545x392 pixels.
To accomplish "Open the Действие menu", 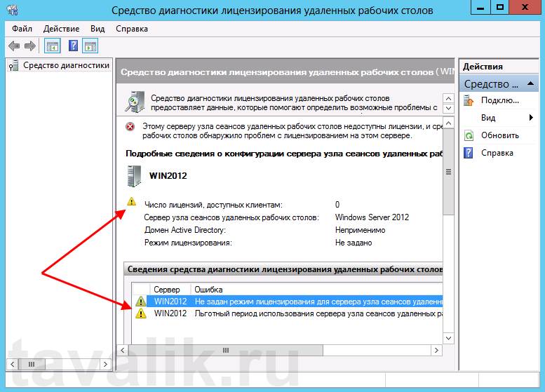I will [61, 29].
